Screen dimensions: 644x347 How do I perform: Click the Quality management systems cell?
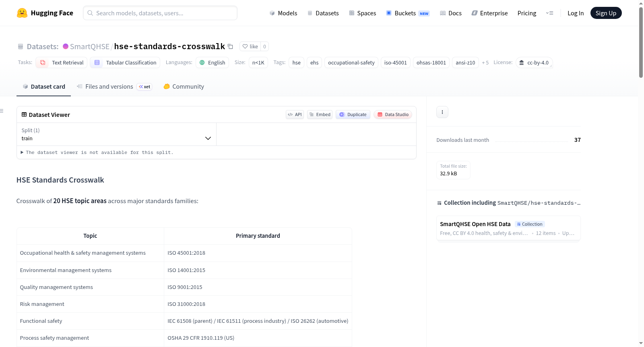tap(90, 287)
